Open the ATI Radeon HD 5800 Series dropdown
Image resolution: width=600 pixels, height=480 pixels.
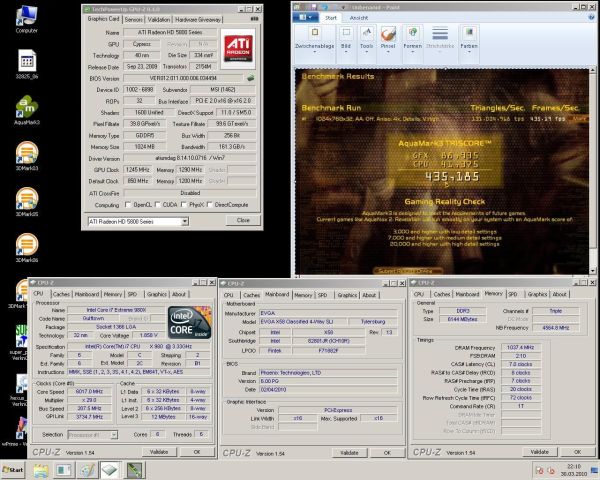[138, 221]
